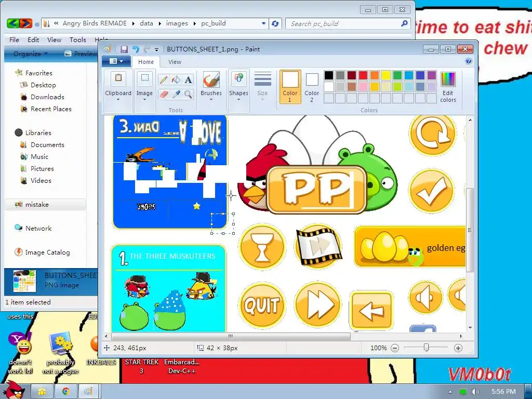Open the Tools menu in Explorer
Screen dimensions: 532x399
click(x=78, y=39)
